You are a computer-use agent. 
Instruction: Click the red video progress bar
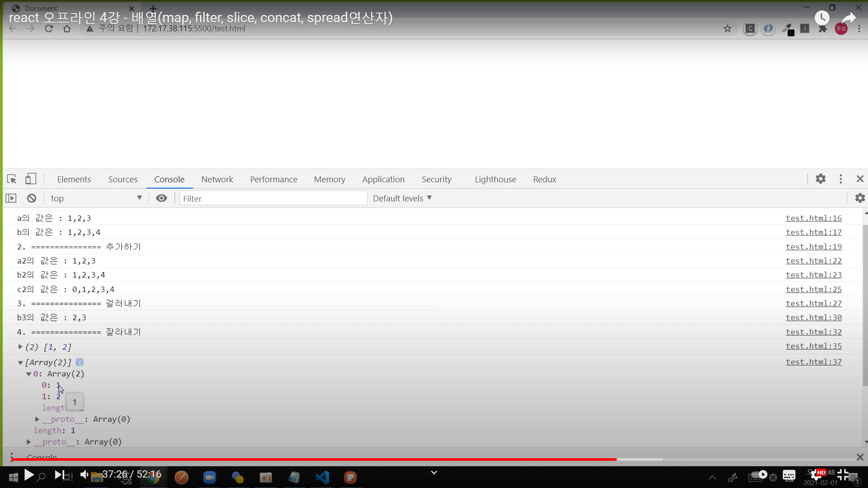(316, 460)
